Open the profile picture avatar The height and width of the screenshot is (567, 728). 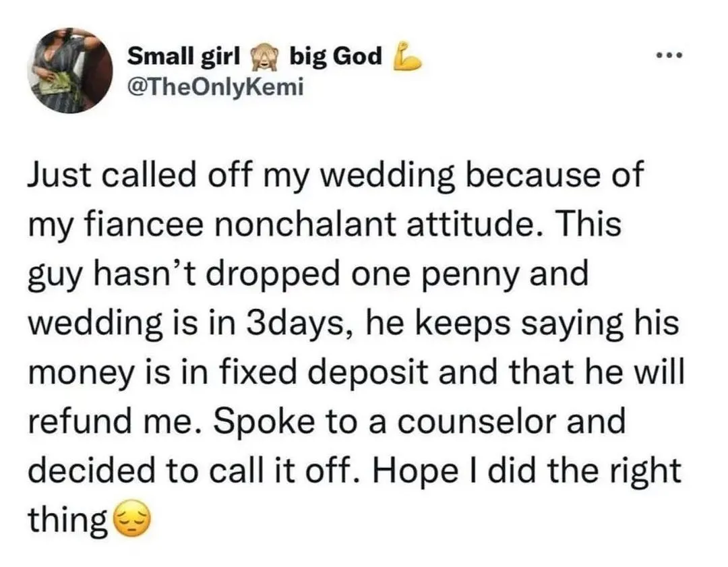point(70,70)
